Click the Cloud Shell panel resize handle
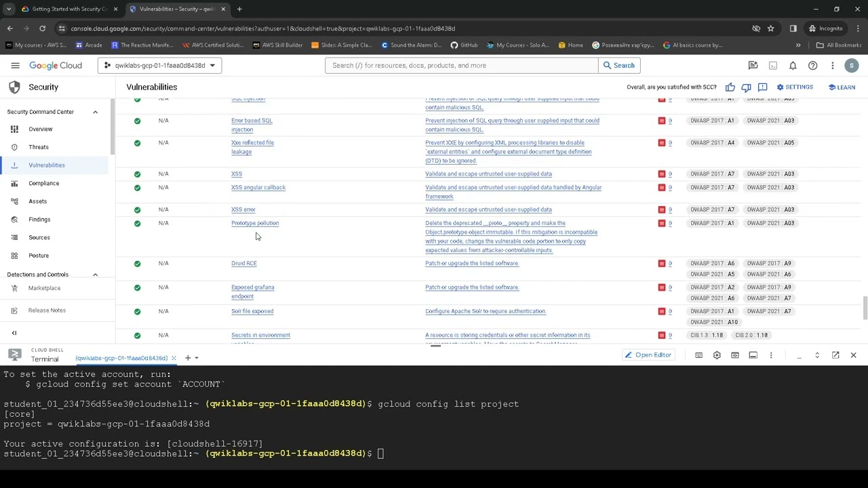The width and height of the screenshot is (868, 488). [x=435, y=346]
